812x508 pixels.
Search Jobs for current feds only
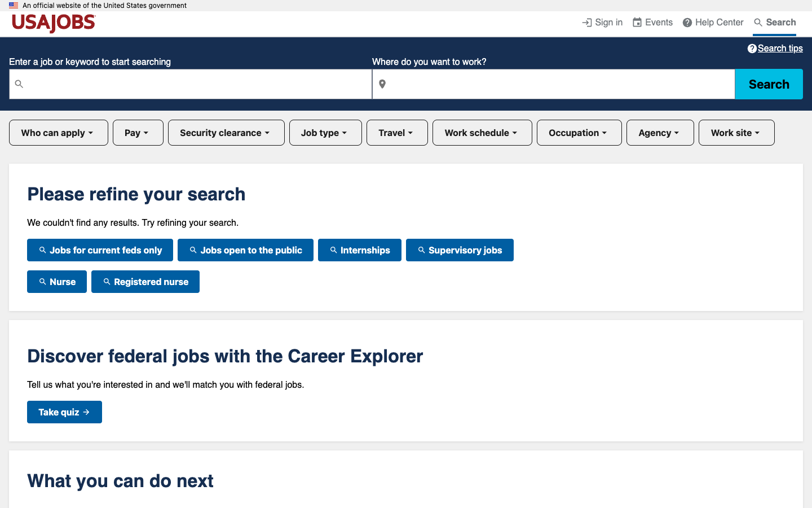tap(100, 250)
